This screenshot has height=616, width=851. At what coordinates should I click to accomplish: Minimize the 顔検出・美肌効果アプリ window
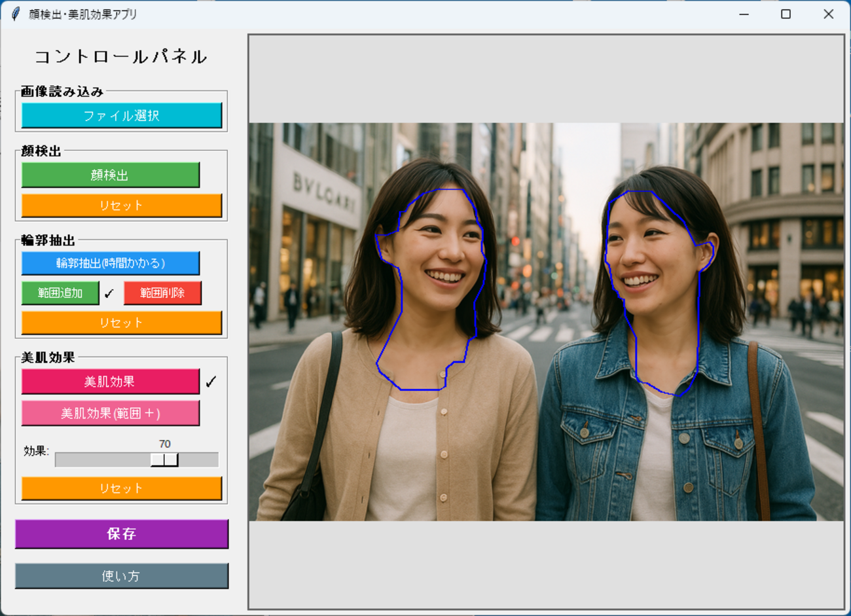(744, 14)
